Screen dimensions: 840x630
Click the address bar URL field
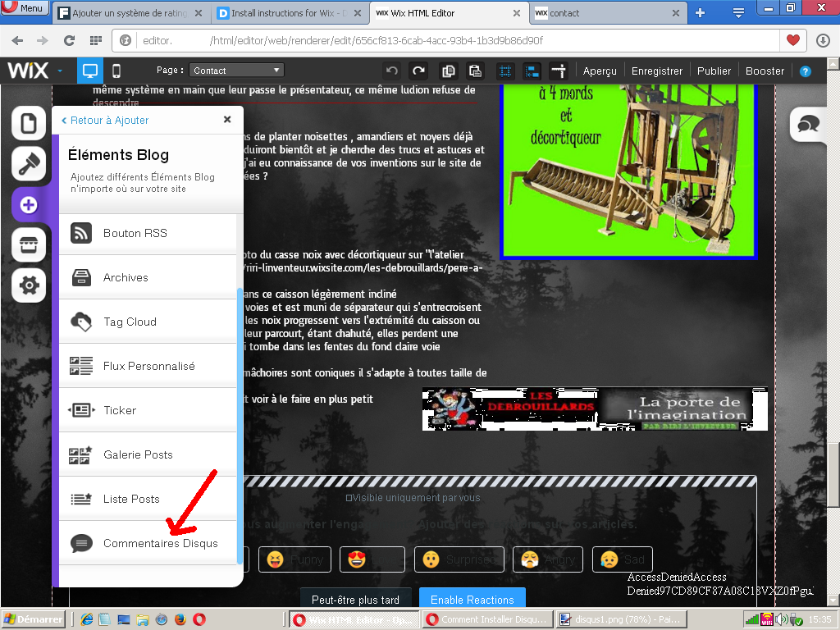click(458, 40)
